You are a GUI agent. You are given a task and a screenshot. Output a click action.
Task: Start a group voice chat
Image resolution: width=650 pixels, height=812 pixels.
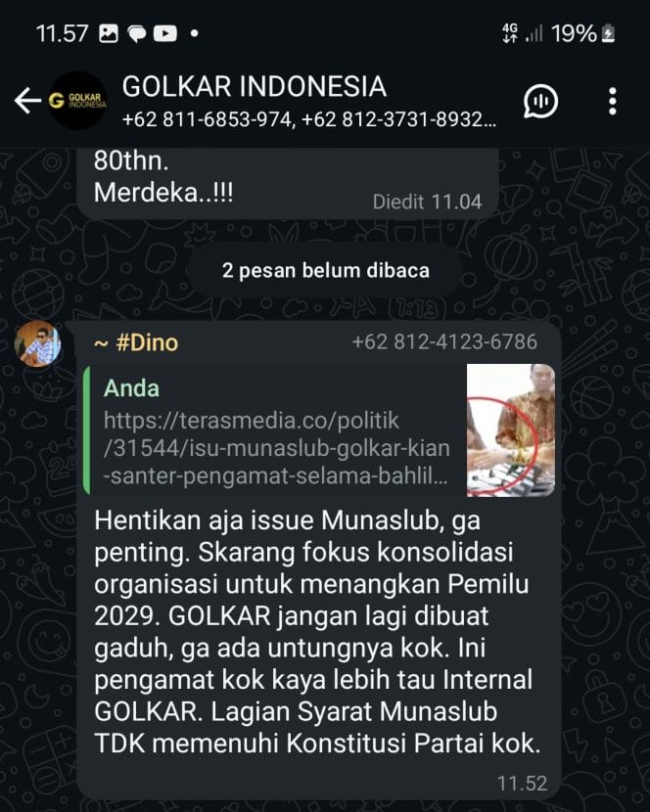540,101
